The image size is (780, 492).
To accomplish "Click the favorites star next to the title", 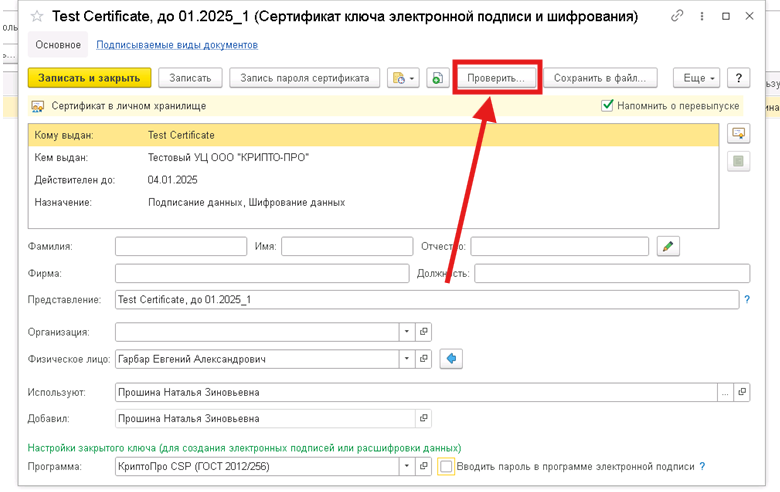I will pos(36,17).
